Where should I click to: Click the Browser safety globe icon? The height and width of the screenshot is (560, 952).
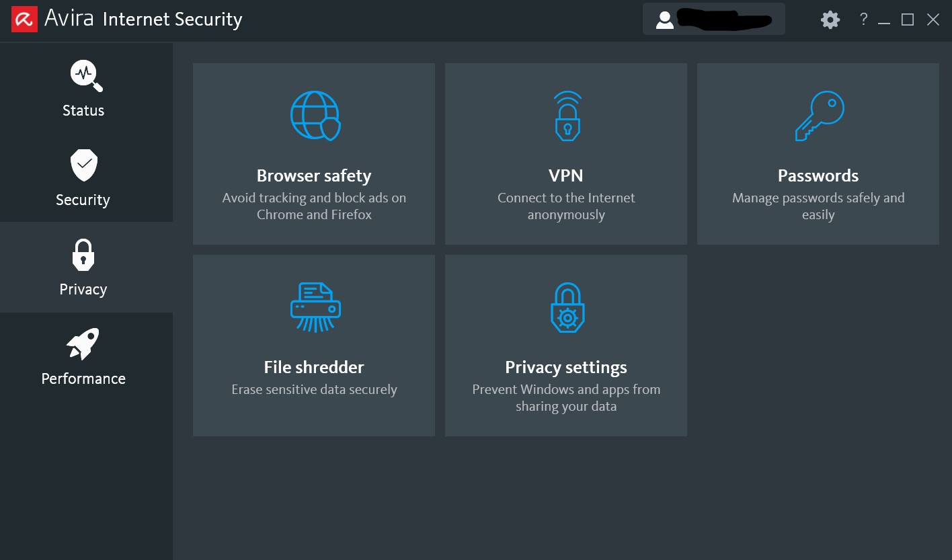pyautogui.click(x=315, y=116)
